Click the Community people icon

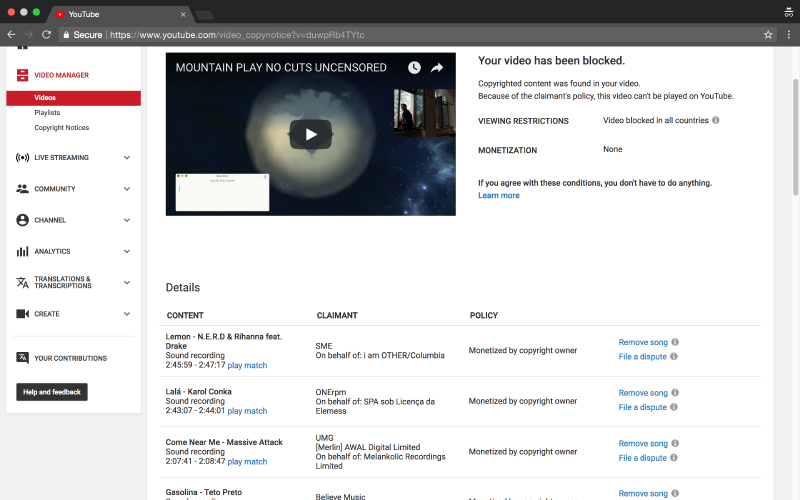tap(22, 189)
